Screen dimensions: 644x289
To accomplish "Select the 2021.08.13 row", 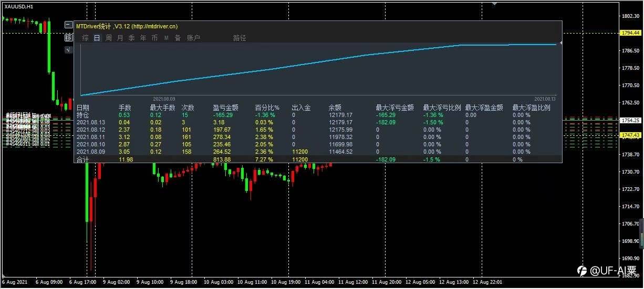I will [318, 122].
